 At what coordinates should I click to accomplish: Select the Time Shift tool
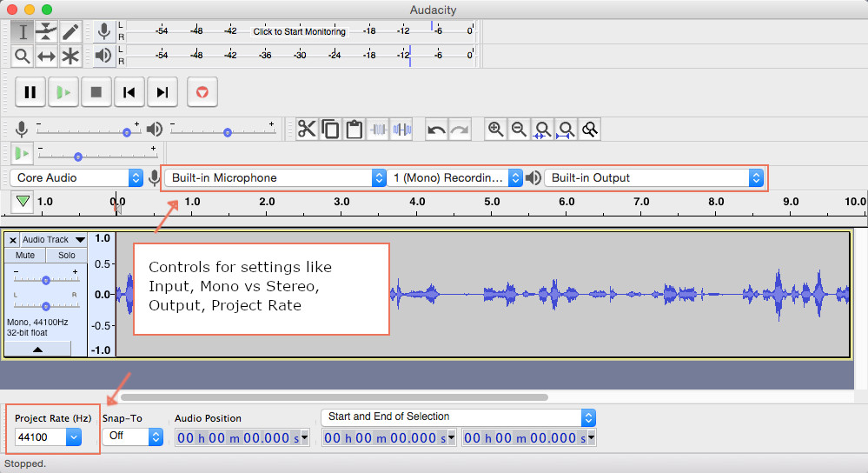click(46, 57)
